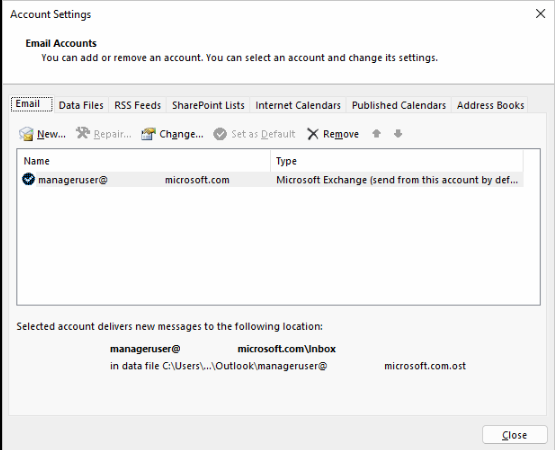This screenshot has width=555, height=450.
Task: Click the Change account icon
Action: (148, 134)
